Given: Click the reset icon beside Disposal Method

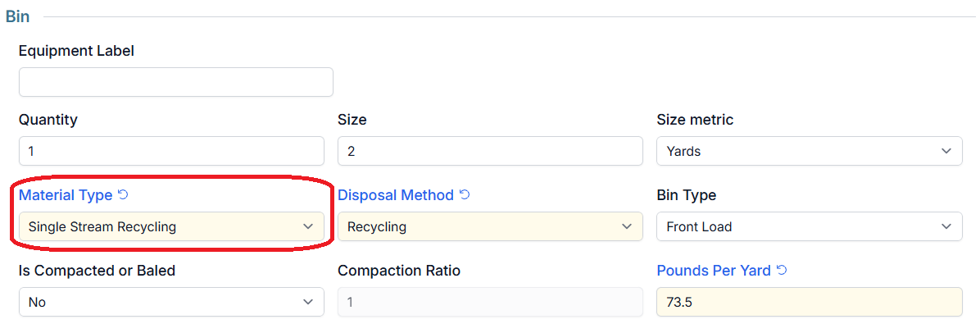Looking at the screenshot, I should pyautogui.click(x=465, y=195).
